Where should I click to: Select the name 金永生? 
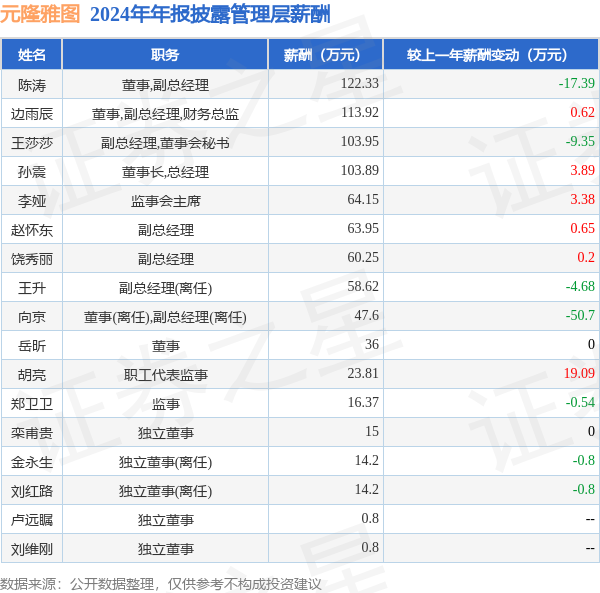32,463
